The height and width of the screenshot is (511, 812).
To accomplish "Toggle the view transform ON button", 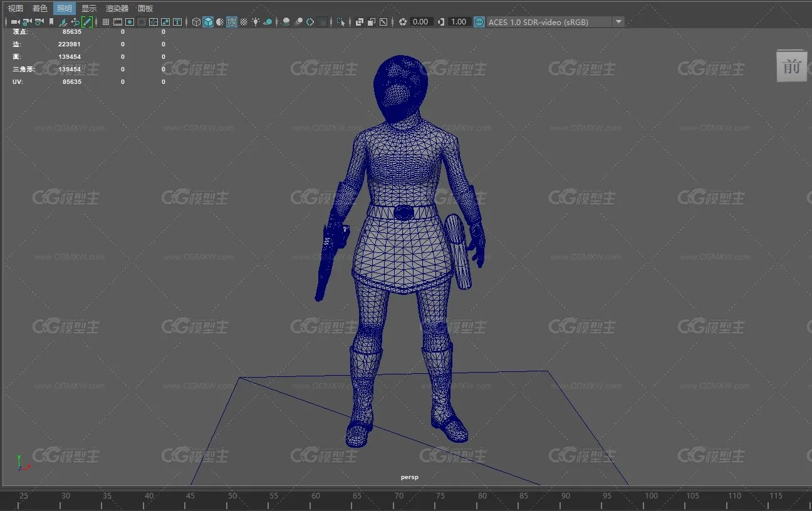I will pos(479,22).
